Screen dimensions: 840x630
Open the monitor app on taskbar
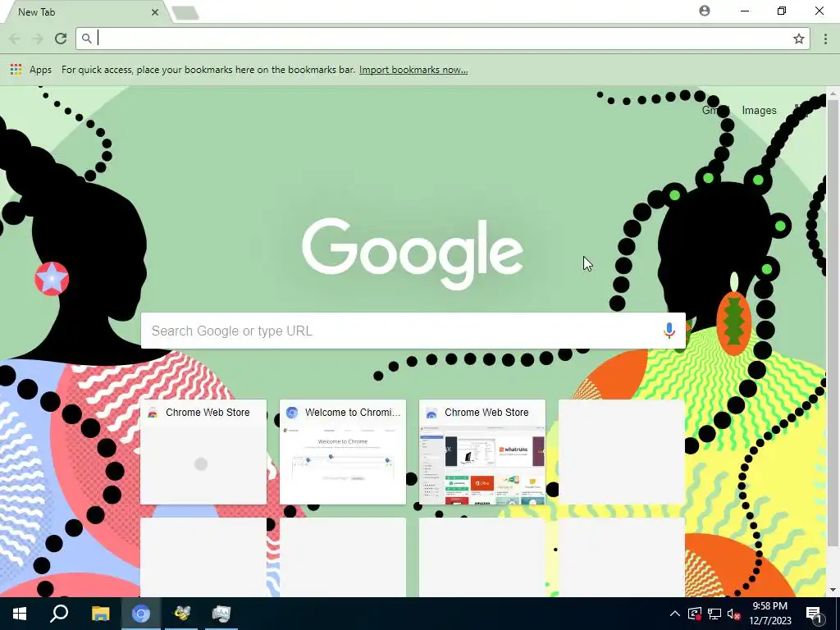pyautogui.click(x=221, y=614)
